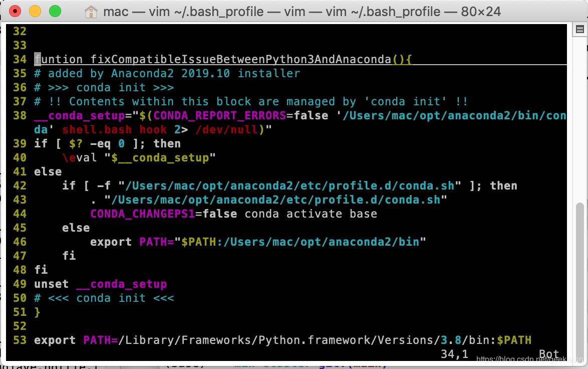Screen dimensions: 588x369
Task: Click the home folder icon in title bar
Action: point(91,12)
